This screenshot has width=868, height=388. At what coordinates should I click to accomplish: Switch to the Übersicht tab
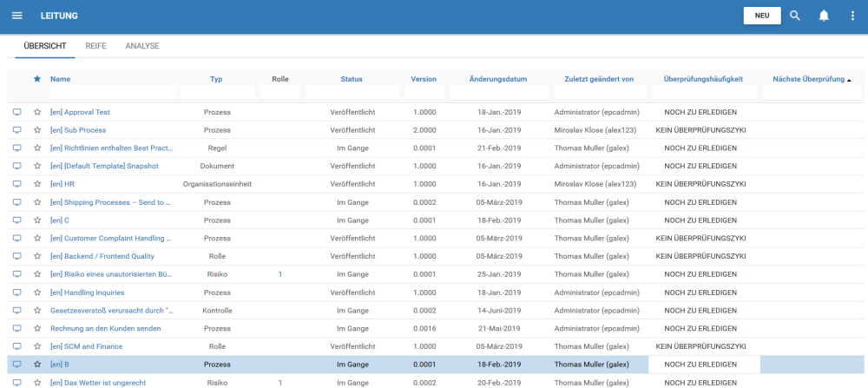45,46
